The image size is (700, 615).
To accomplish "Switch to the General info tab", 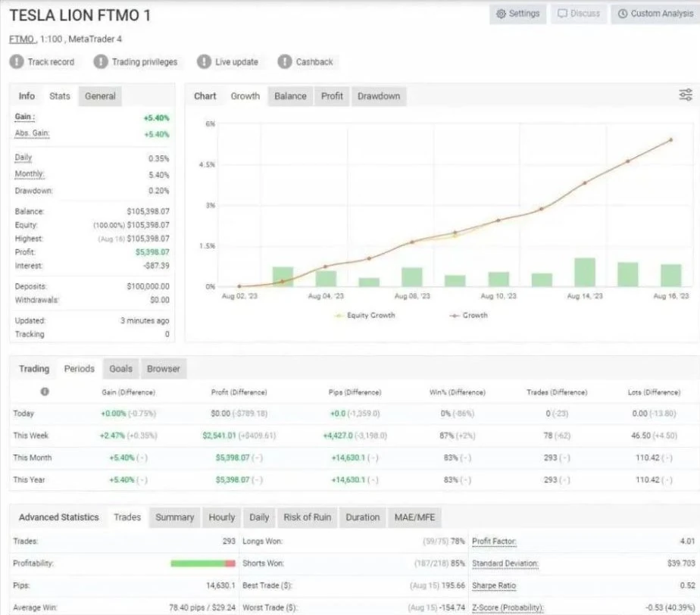I will coord(100,96).
